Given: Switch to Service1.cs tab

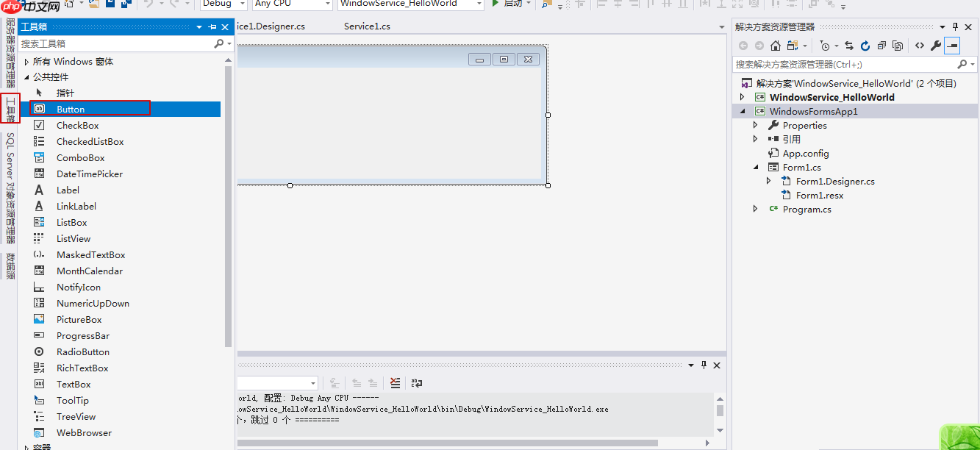Looking at the screenshot, I should click(x=367, y=26).
